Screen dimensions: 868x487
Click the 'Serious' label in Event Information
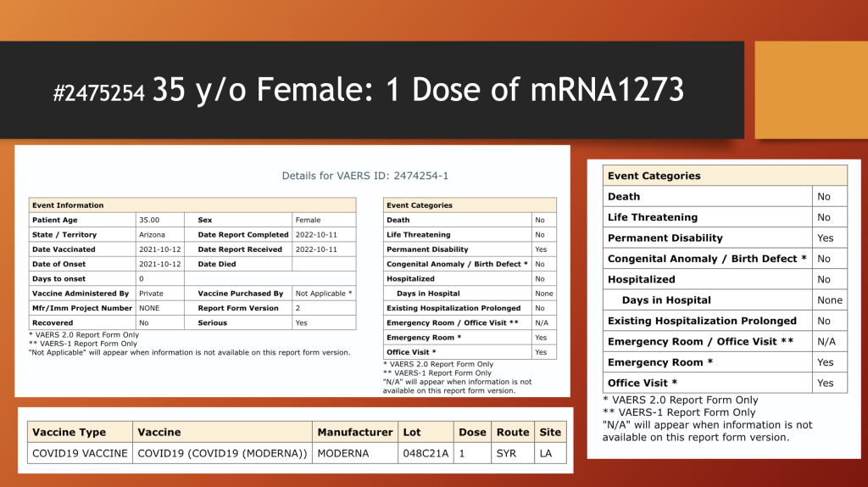pyautogui.click(x=213, y=322)
